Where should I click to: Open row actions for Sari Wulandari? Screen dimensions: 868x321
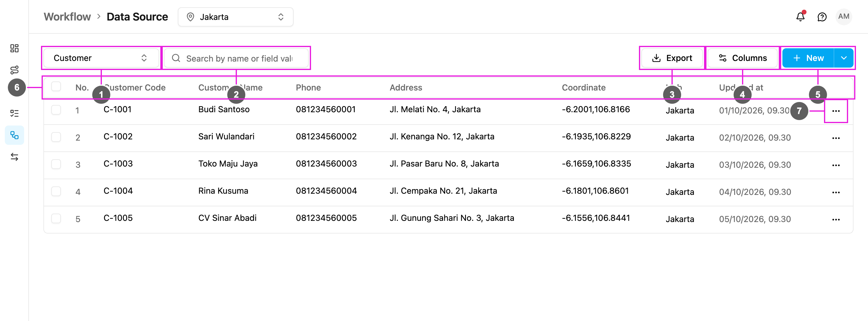pos(836,138)
